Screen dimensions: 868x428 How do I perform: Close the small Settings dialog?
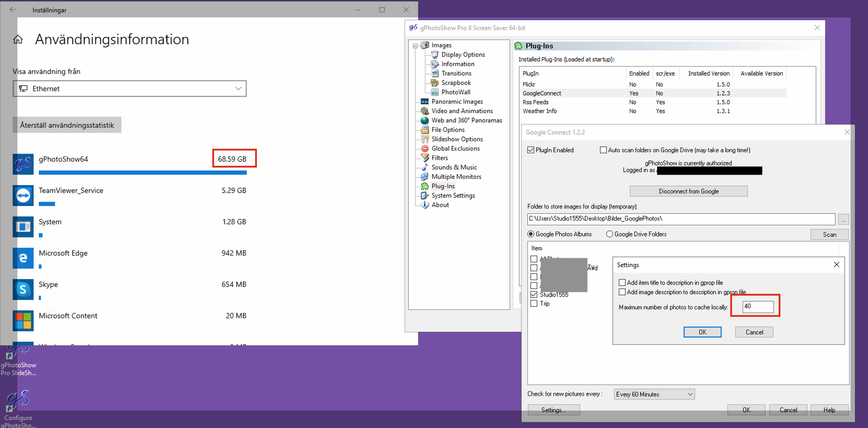tap(836, 265)
